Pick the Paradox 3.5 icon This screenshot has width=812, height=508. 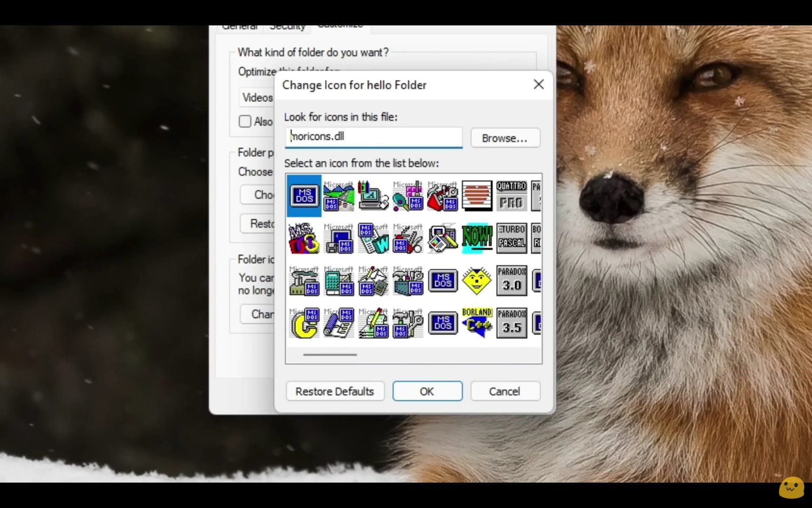pyautogui.click(x=512, y=323)
